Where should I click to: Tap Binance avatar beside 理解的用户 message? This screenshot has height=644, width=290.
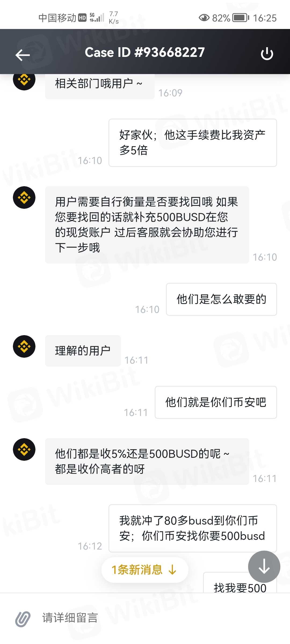click(24, 346)
